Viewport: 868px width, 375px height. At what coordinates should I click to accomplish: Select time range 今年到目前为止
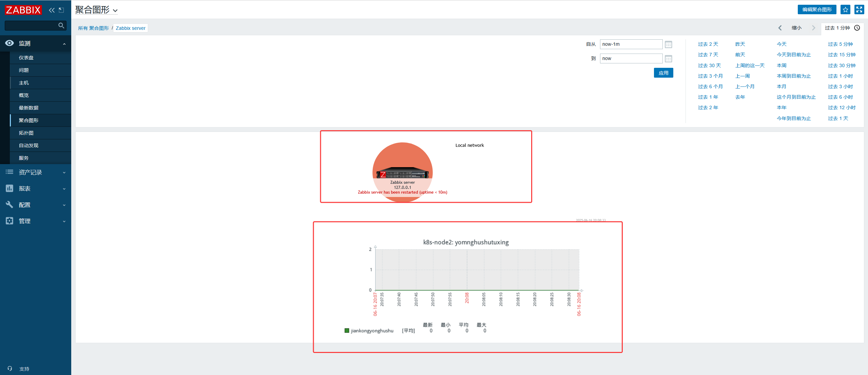click(x=794, y=118)
